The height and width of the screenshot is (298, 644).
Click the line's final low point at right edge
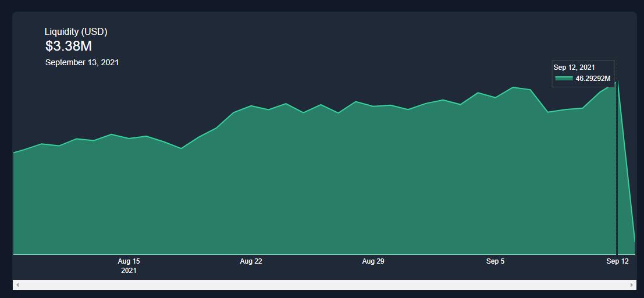coord(634,241)
